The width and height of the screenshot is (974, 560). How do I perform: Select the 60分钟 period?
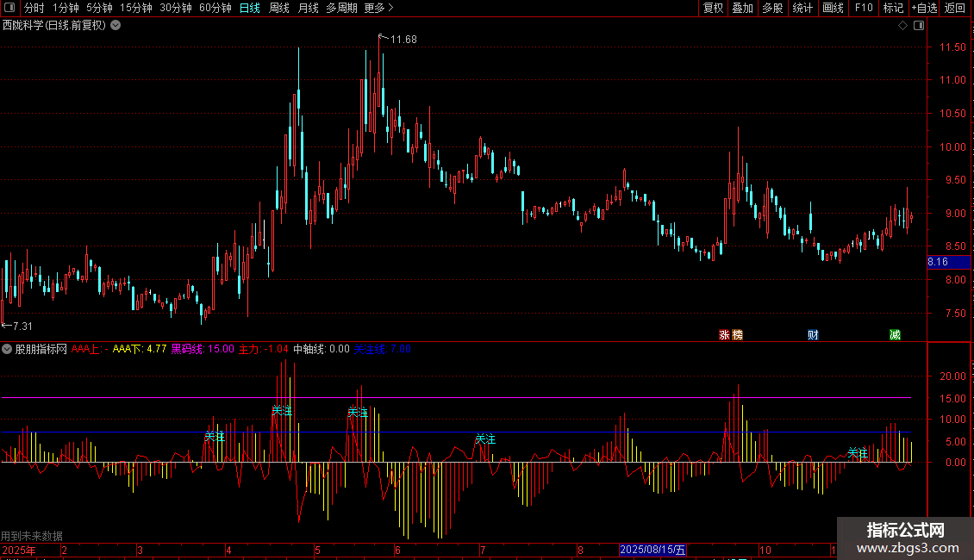tap(215, 8)
